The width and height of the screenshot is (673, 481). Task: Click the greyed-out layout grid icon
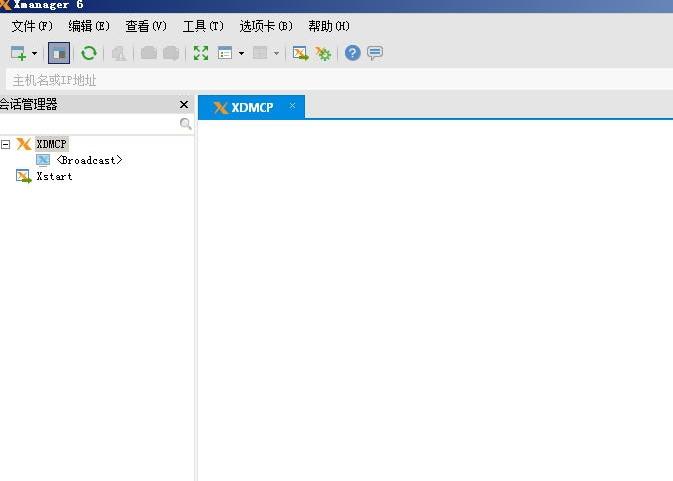click(x=260, y=53)
